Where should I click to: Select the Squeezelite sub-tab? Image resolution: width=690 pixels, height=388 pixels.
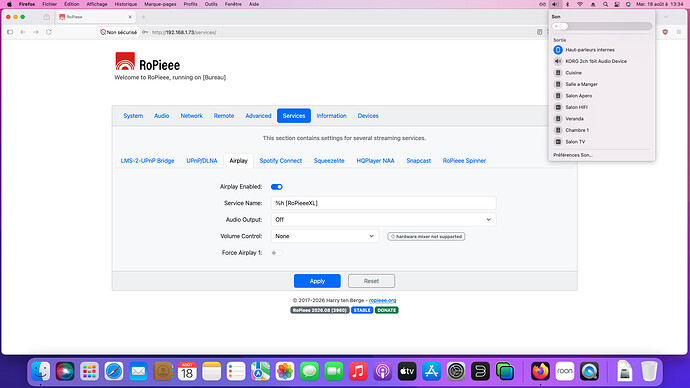coord(329,161)
